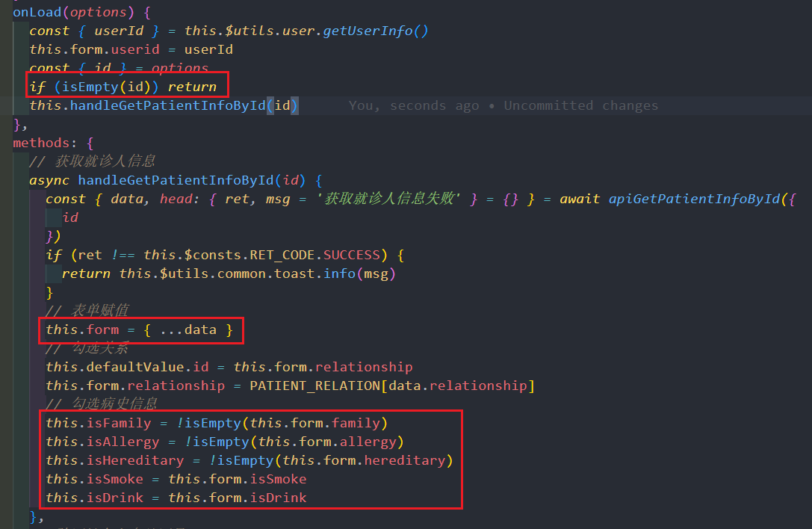Click this.isHereditary property

(114, 460)
